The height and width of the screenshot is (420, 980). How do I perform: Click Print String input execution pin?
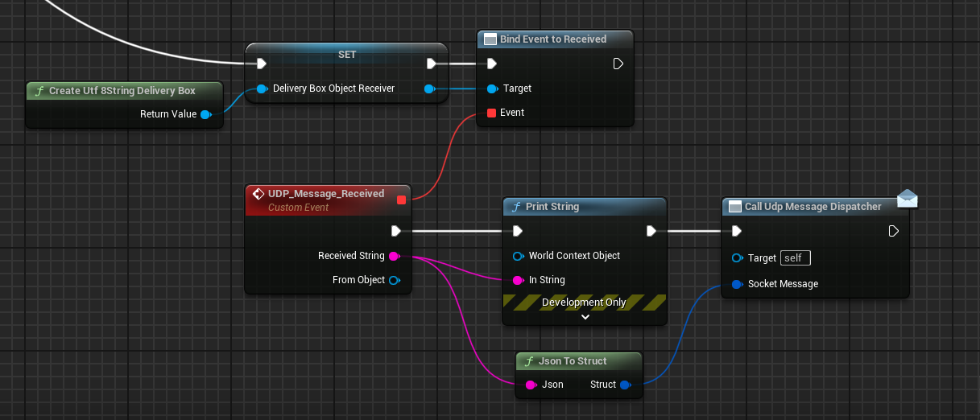tap(518, 231)
